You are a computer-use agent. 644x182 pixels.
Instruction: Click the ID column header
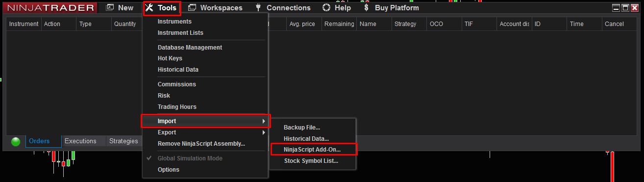tap(550, 24)
